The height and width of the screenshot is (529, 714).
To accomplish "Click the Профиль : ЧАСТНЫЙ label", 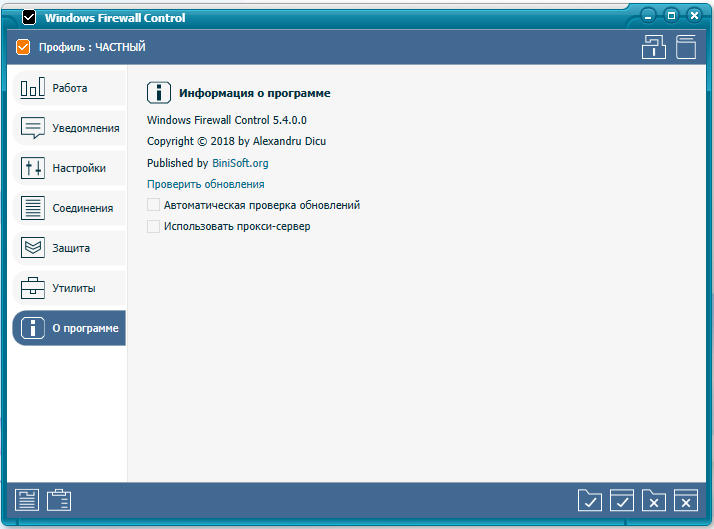I will pyautogui.click(x=92, y=47).
